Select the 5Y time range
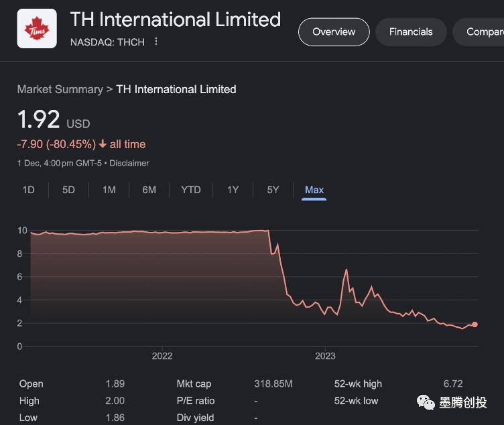Screen dimensions: 504x425 point(273,190)
